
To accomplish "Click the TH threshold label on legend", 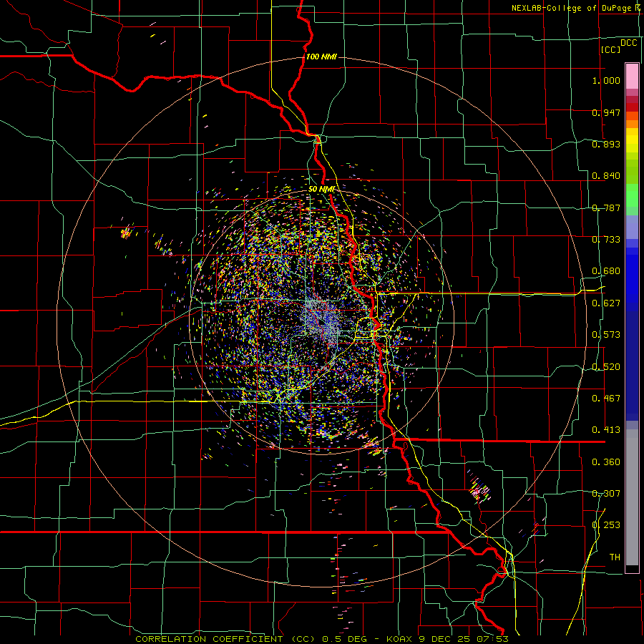I will pos(615,557).
